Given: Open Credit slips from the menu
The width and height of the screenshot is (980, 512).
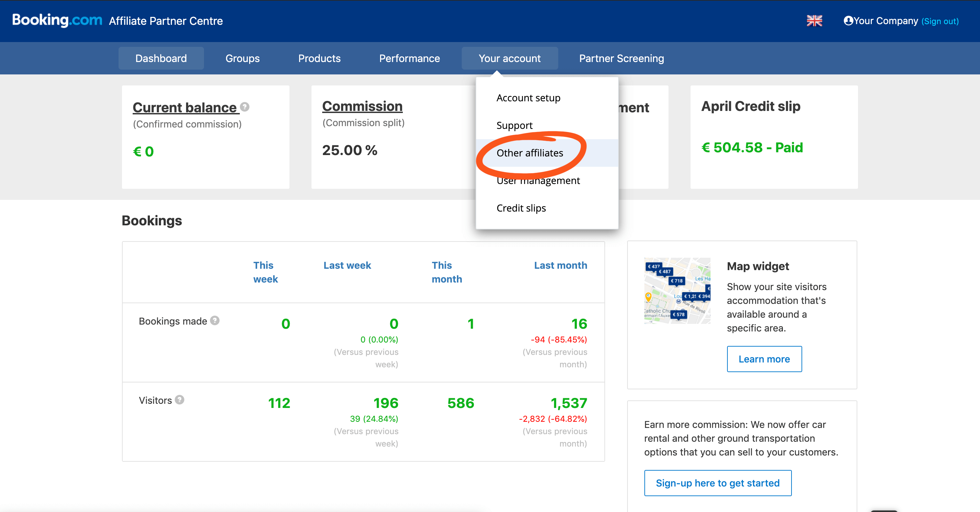Looking at the screenshot, I should (547, 208).
